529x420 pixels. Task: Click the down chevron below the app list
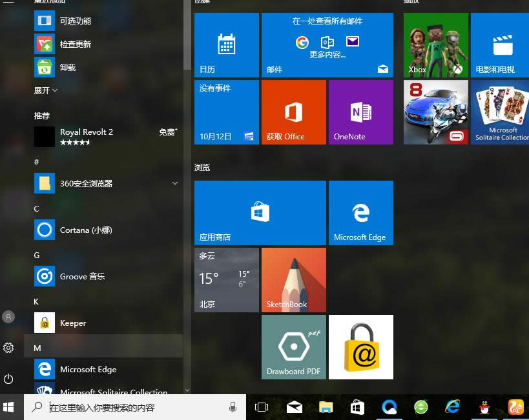[x=187, y=390]
